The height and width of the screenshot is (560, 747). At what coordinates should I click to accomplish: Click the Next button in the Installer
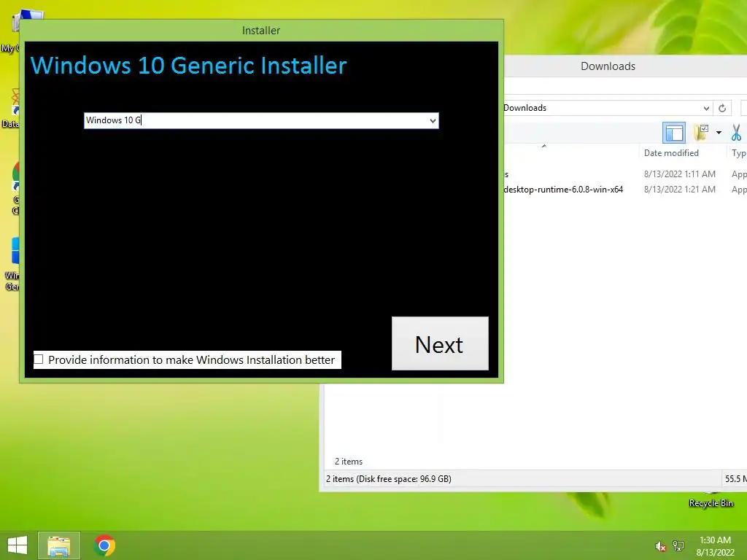440,343
